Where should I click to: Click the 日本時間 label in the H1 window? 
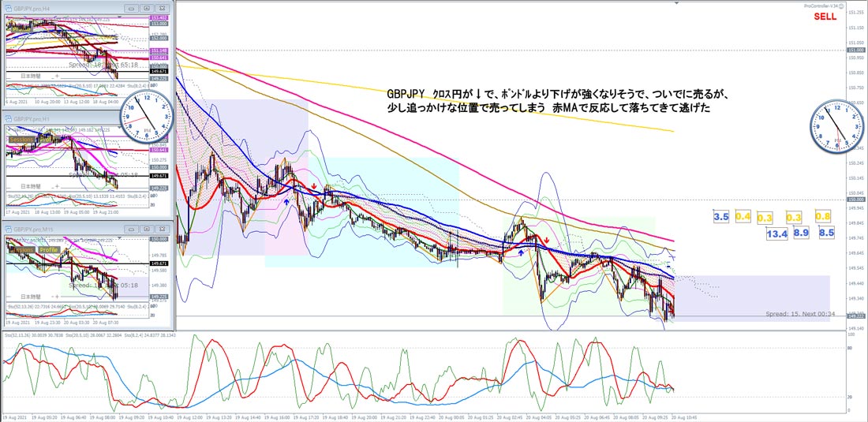(31, 186)
